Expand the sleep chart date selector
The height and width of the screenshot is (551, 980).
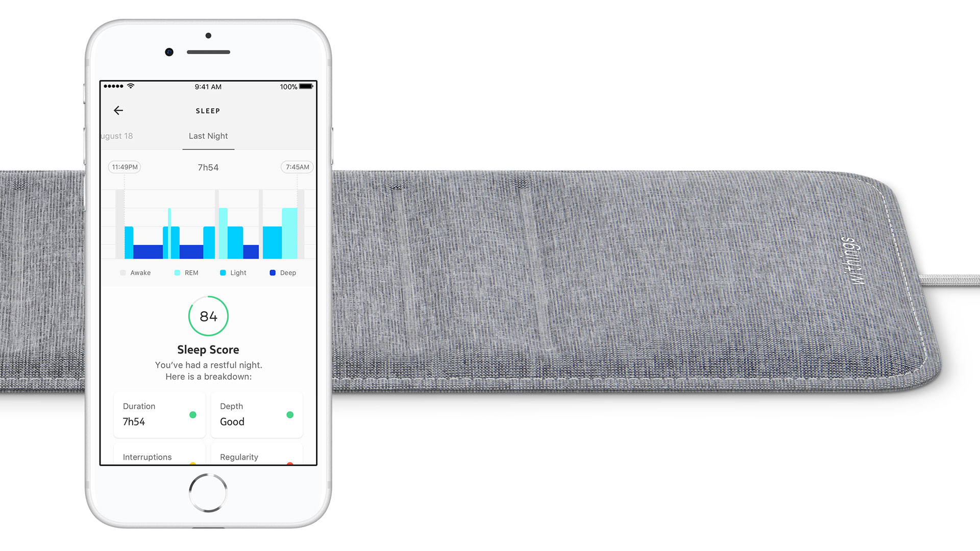209,135
